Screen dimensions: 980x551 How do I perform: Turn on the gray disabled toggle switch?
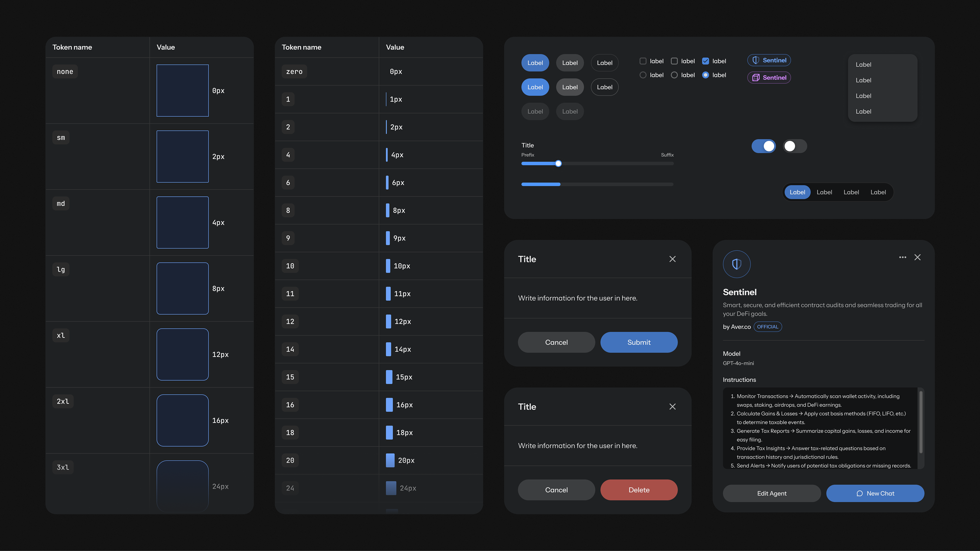click(795, 146)
